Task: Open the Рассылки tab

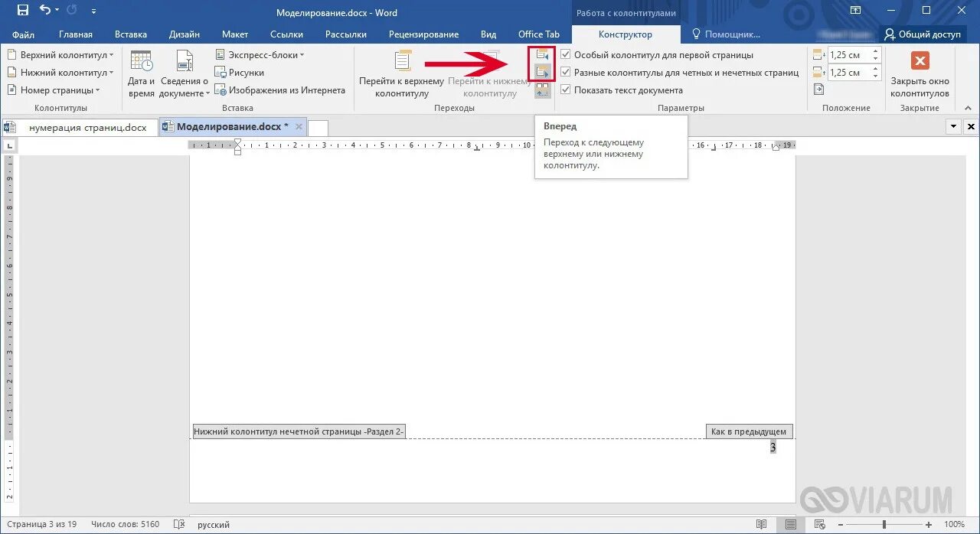Action: pos(346,34)
